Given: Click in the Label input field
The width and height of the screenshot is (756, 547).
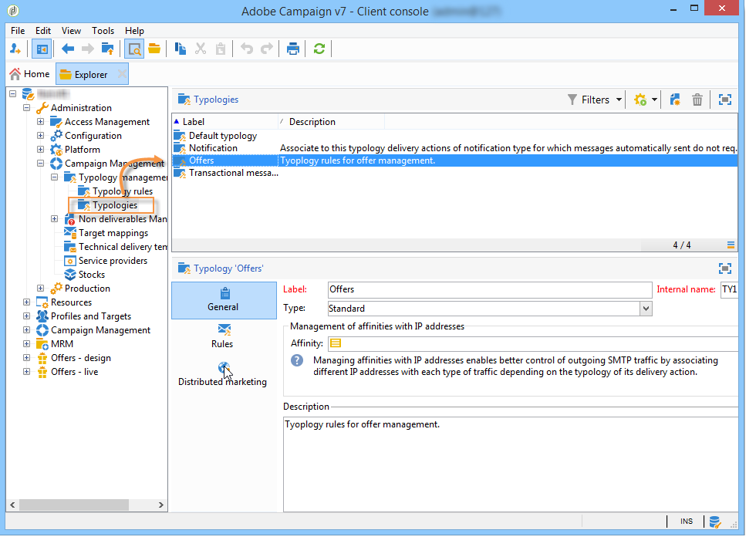Looking at the screenshot, I should [490, 289].
